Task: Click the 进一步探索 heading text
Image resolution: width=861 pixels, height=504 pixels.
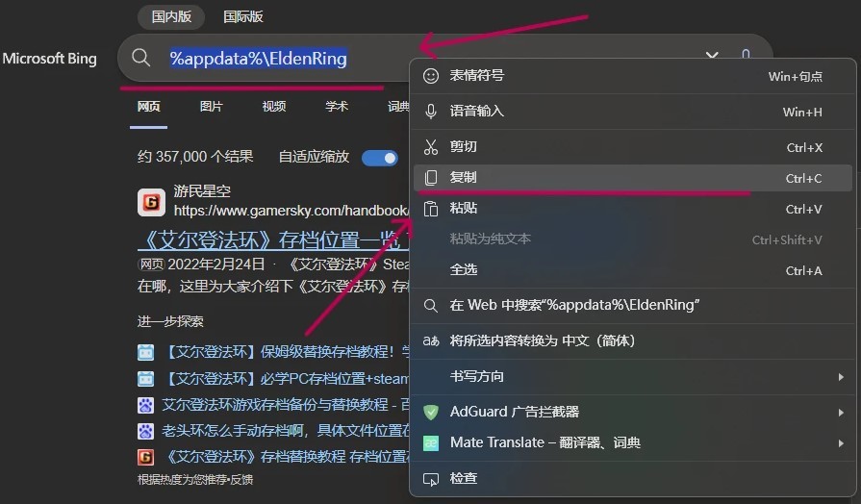Action: click(170, 321)
